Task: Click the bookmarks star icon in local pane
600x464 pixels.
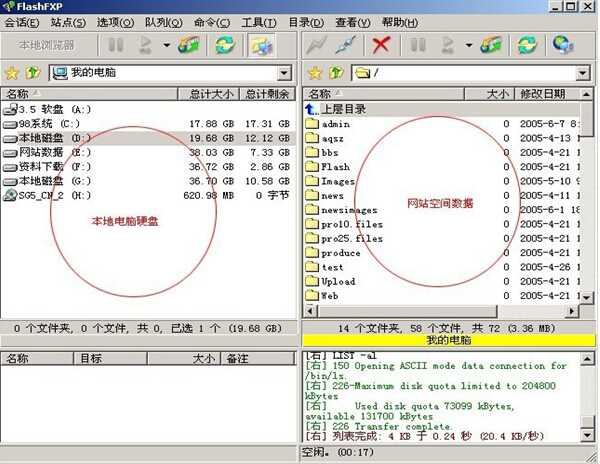Action: click(12, 73)
